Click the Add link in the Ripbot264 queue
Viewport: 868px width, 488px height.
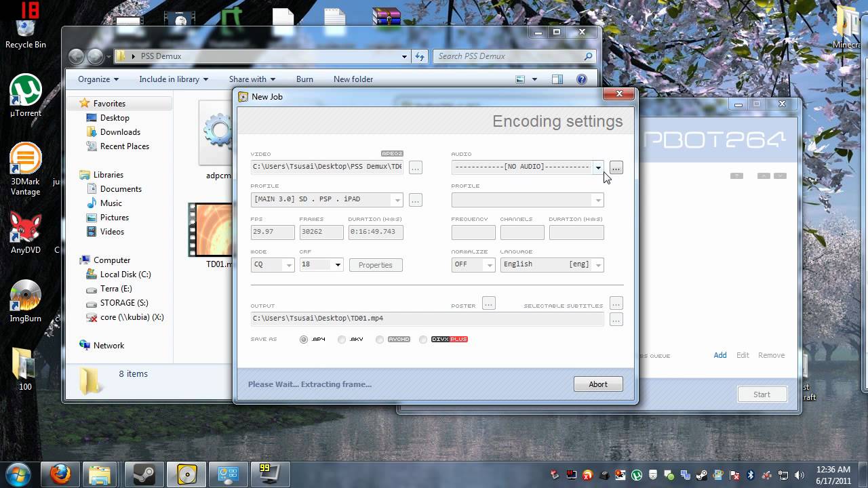(720, 355)
